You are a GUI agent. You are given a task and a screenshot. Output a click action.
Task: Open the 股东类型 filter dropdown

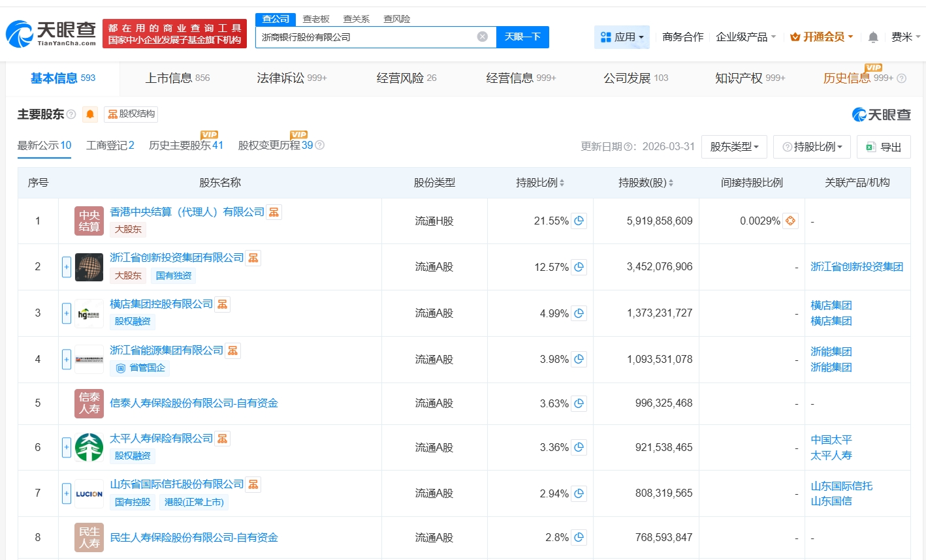tap(734, 147)
